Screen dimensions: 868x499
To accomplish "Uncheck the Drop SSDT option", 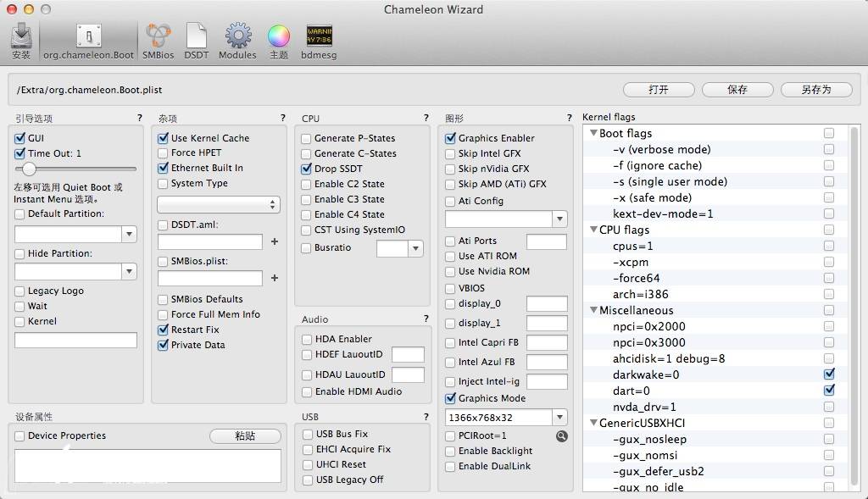I will 307,169.
